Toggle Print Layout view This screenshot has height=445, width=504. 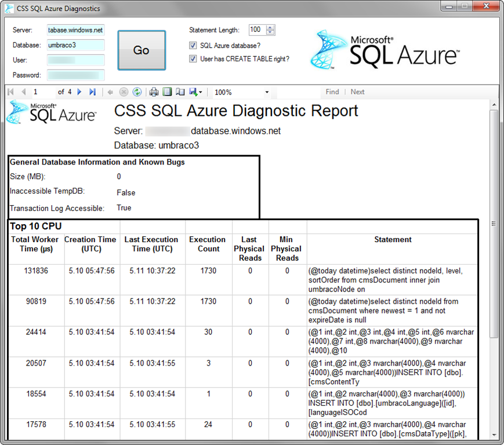(167, 92)
